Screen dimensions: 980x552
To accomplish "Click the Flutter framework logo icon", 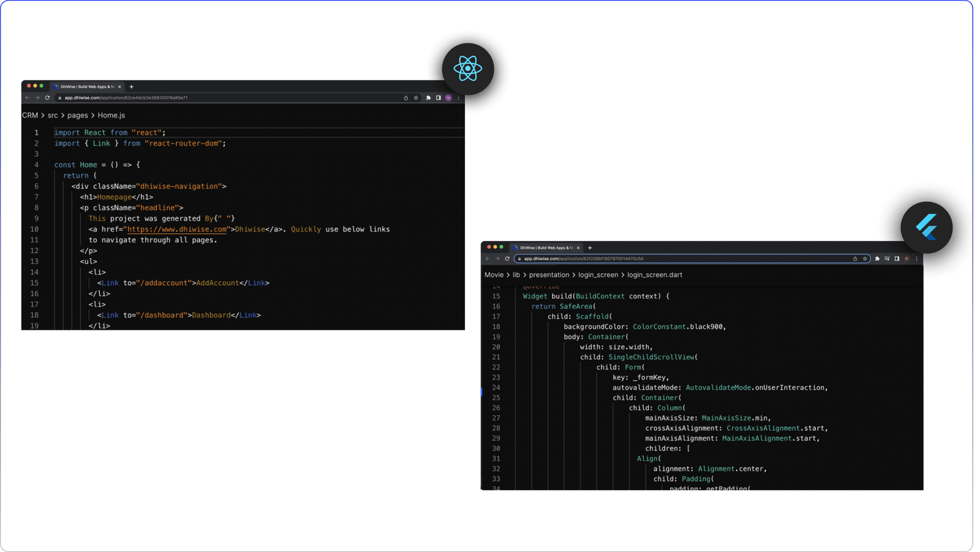I will point(926,228).
